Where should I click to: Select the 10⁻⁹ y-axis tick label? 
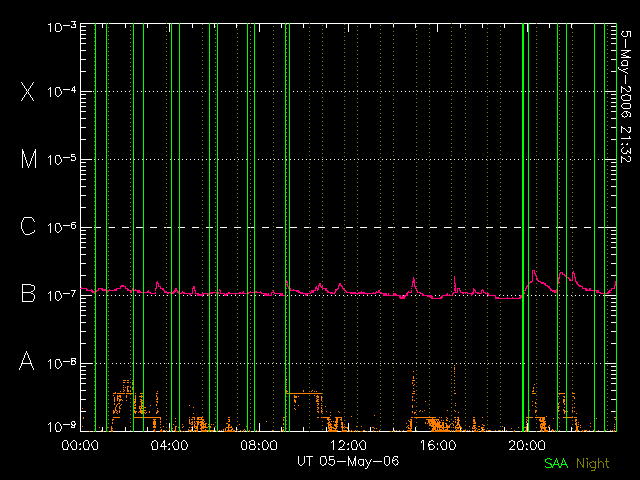tap(62, 426)
